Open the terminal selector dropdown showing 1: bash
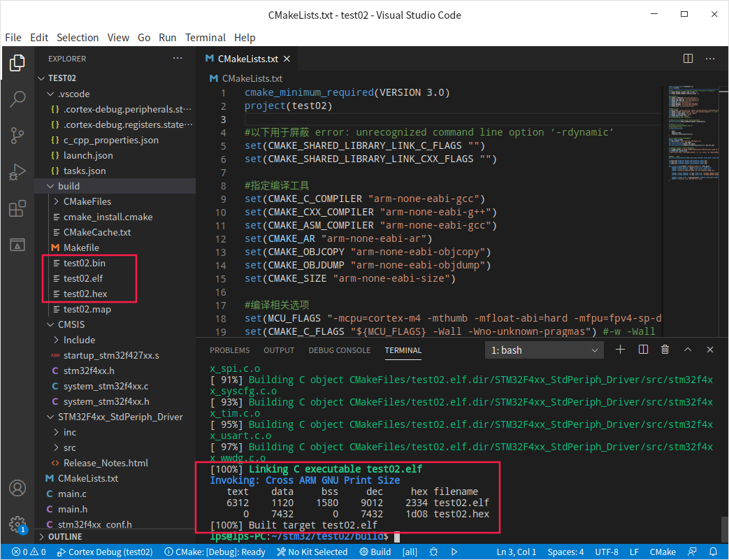 click(x=544, y=350)
